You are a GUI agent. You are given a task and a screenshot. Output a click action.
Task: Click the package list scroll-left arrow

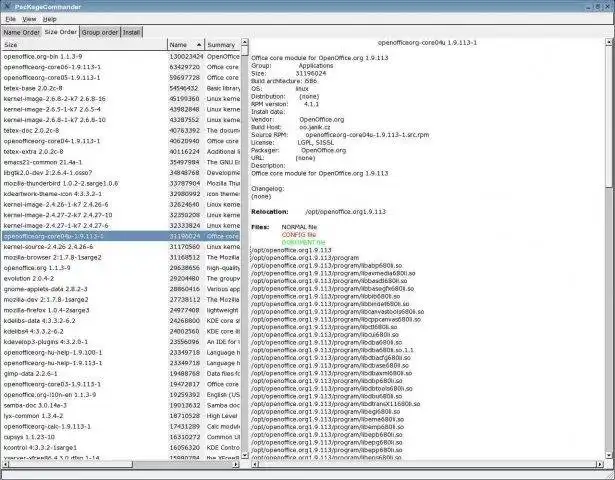point(5,464)
